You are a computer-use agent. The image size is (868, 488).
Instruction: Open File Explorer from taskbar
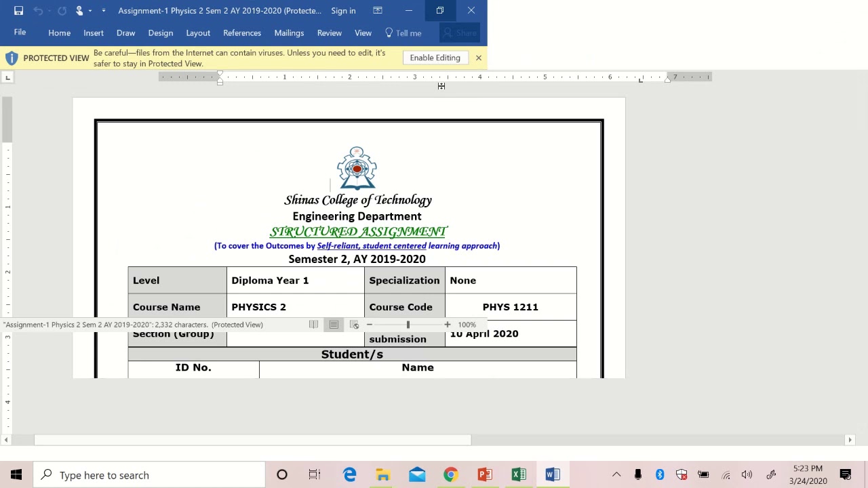pyautogui.click(x=383, y=475)
